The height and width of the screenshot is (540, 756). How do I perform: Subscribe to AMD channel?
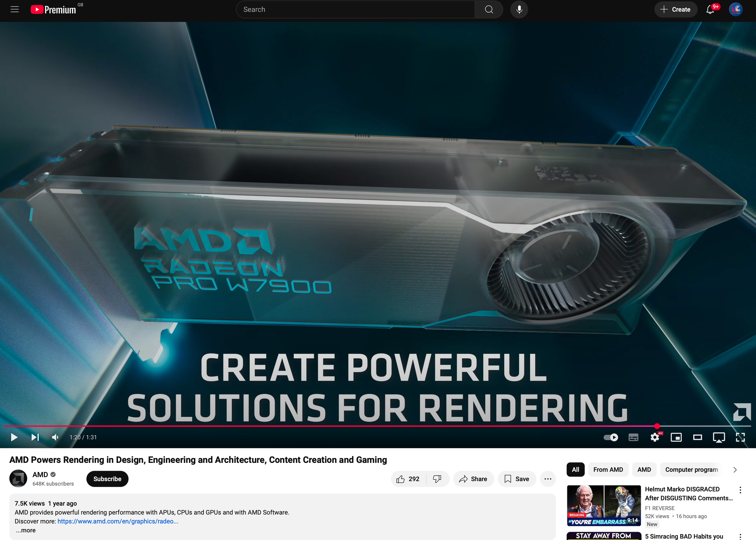[x=107, y=479]
